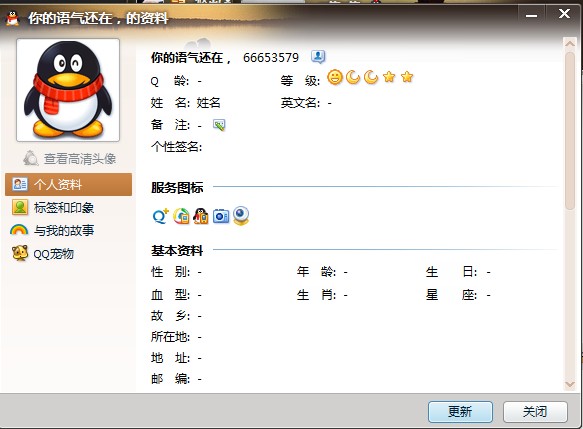Image resolution: width=583 pixels, height=429 pixels.
Task: Click the scrollbar up arrow
Action: (570, 43)
